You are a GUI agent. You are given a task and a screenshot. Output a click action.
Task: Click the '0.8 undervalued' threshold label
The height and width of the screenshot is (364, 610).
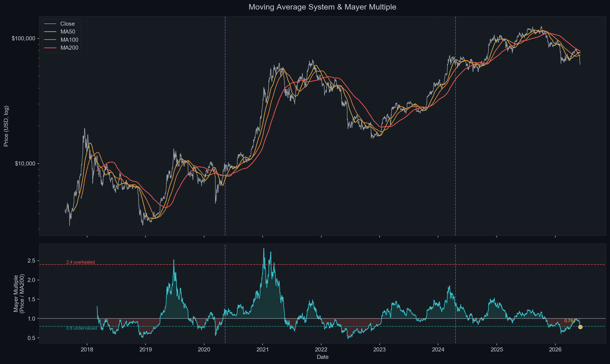tap(82, 328)
